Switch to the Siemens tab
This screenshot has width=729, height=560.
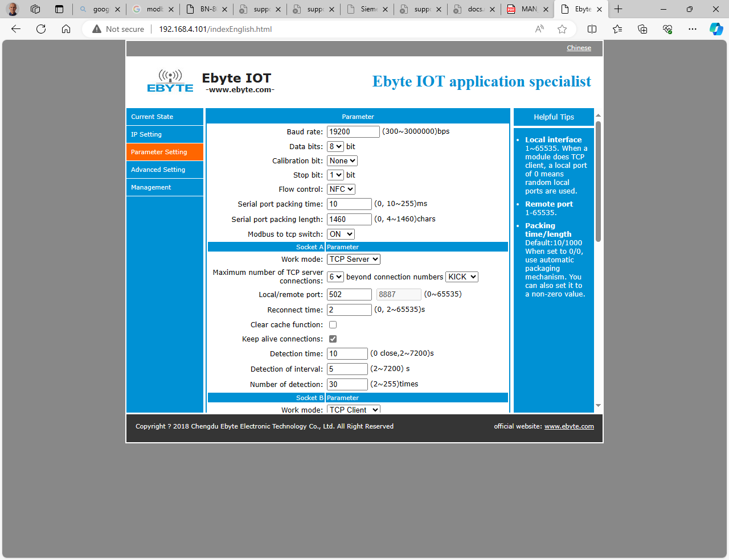[x=368, y=9]
